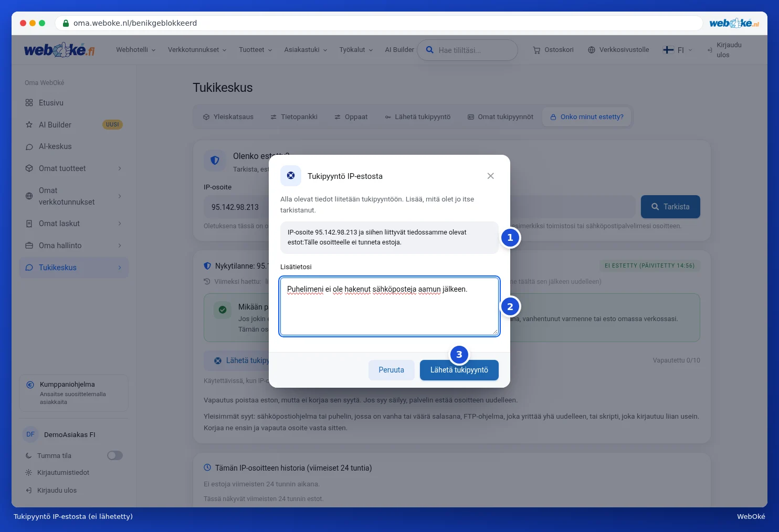Switch to the Tietopankki tab
This screenshot has height=532, width=779.
pyautogui.click(x=294, y=117)
